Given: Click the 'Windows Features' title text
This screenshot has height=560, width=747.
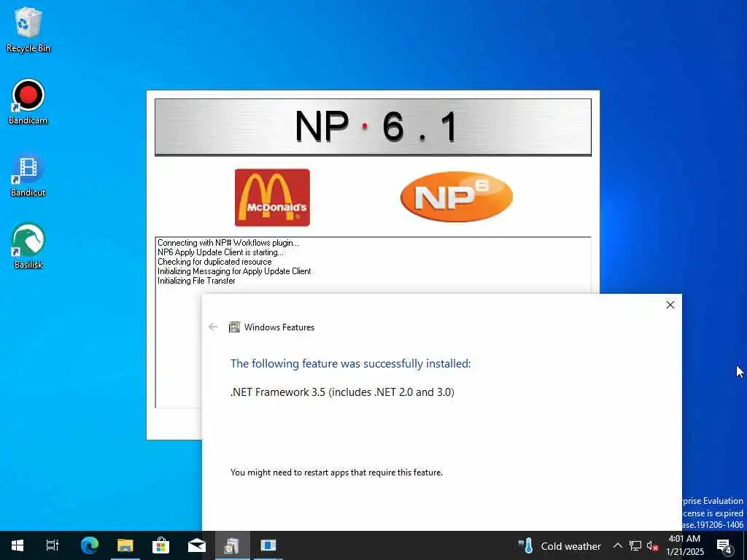Looking at the screenshot, I should point(279,327).
